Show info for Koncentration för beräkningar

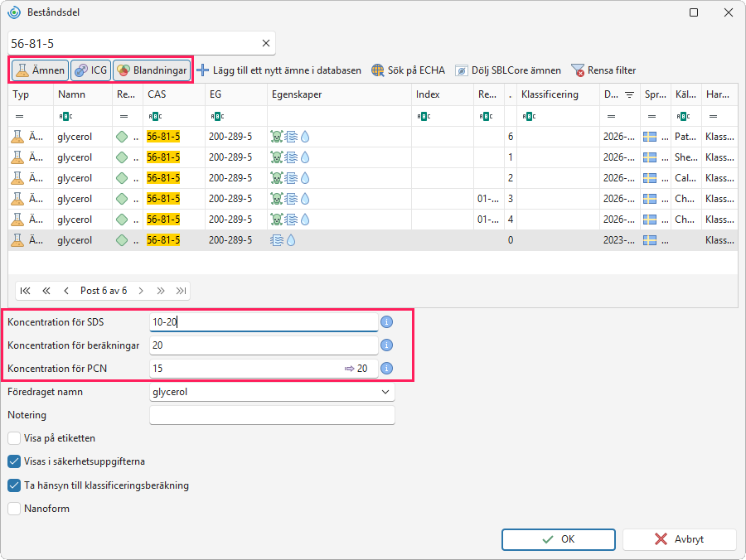point(387,345)
